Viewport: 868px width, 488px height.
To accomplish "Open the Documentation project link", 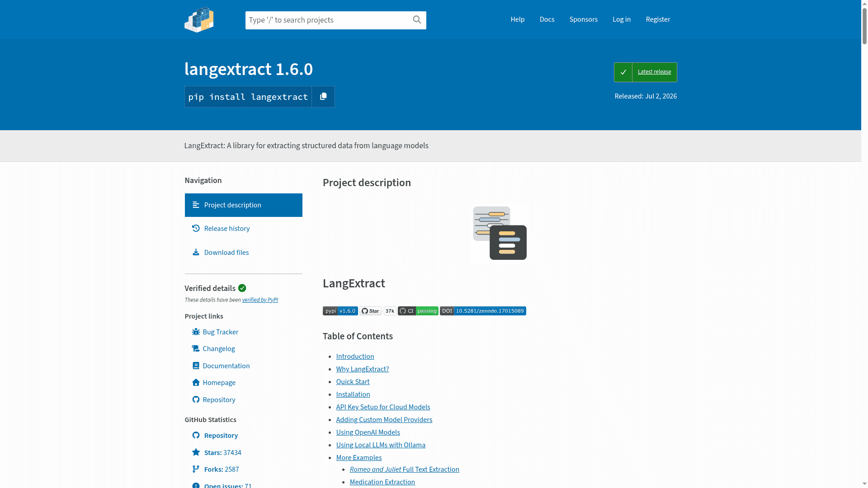I will click(x=226, y=366).
